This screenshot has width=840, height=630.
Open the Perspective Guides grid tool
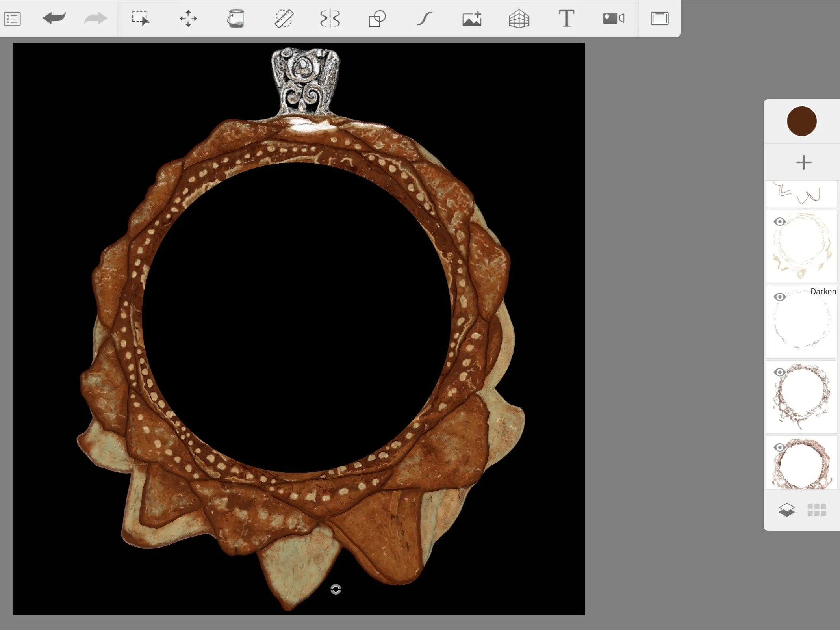519,19
